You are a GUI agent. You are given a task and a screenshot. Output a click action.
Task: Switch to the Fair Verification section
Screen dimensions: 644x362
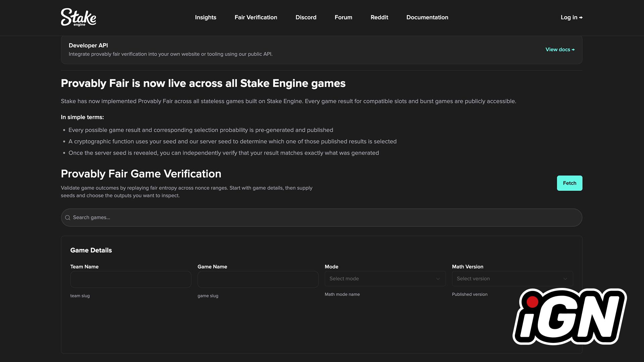pyautogui.click(x=256, y=17)
